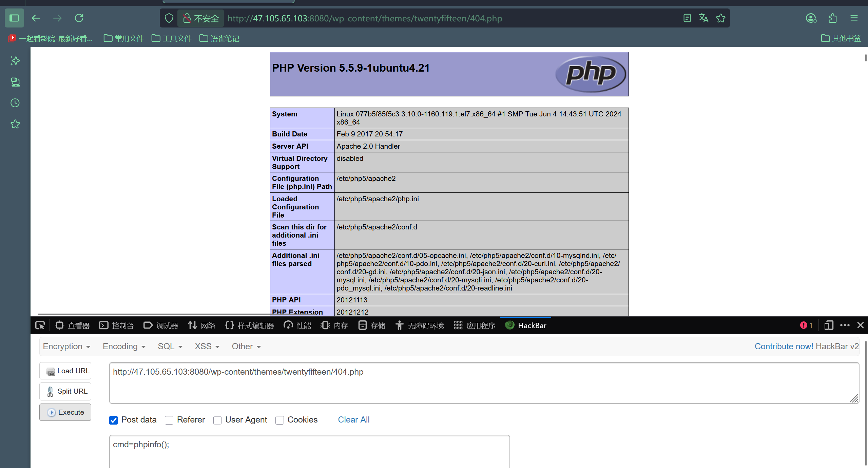This screenshot has width=868, height=468.
Task: Open the account profile icon
Action: click(x=811, y=18)
